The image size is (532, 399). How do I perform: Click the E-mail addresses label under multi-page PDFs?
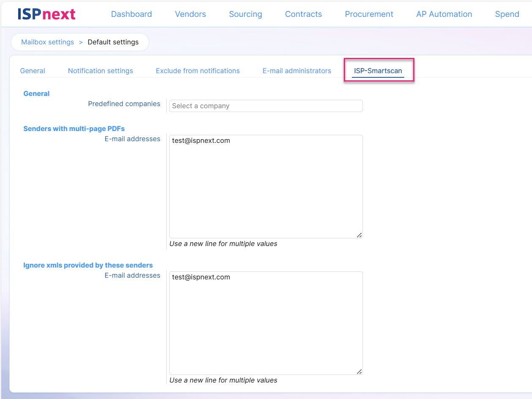coord(132,139)
